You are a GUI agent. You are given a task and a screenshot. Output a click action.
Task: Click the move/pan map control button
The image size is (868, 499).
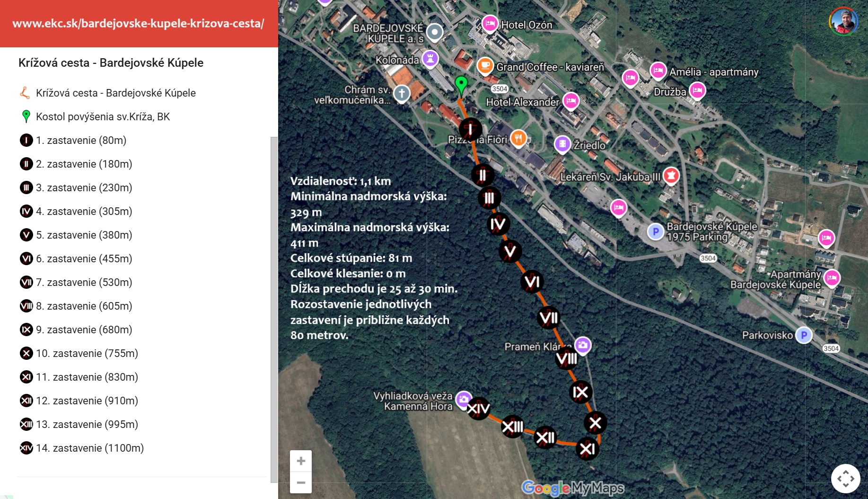[x=845, y=479]
